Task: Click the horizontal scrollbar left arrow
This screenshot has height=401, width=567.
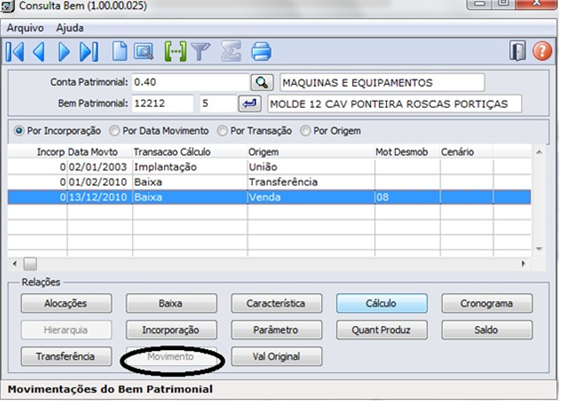Action: [x=15, y=264]
